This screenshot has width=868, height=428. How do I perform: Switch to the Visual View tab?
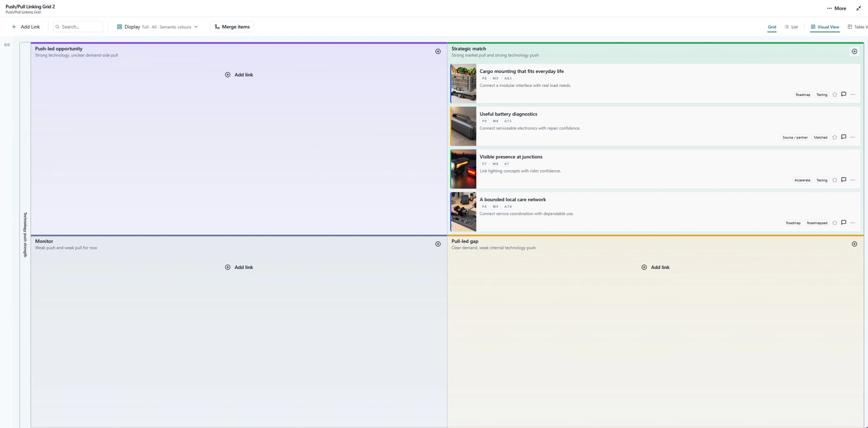pos(825,27)
